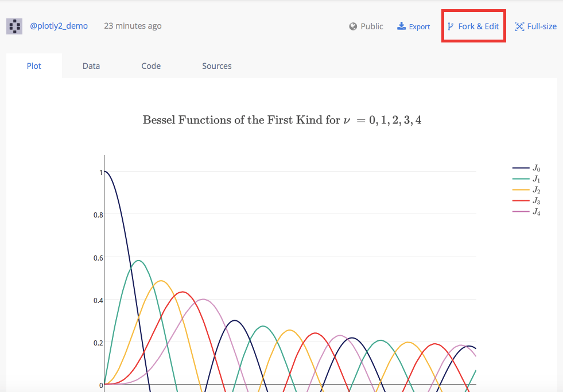Click the Export download icon
The width and height of the screenshot is (563, 392).
[402, 26]
